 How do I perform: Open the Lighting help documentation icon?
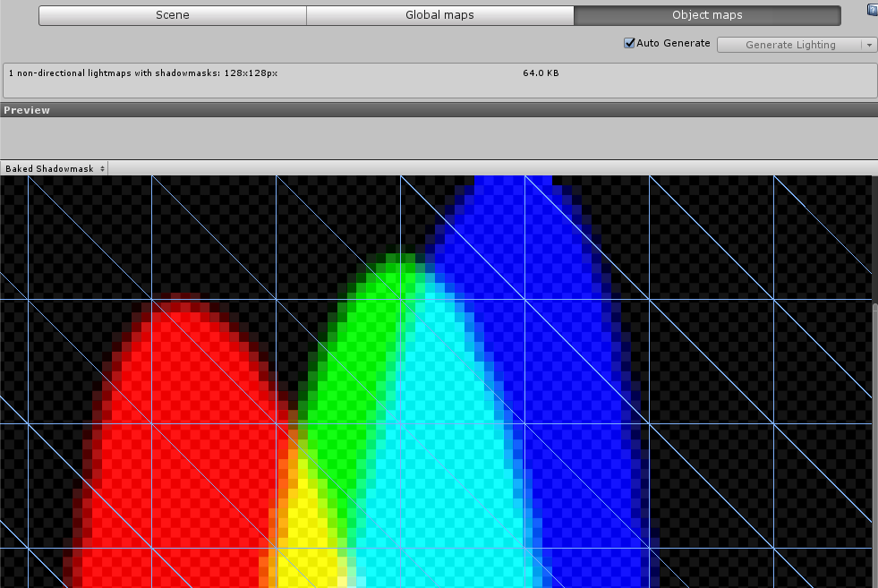[x=873, y=10]
